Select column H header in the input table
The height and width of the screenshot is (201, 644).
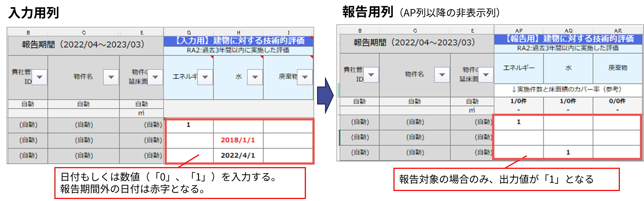point(239,32)
